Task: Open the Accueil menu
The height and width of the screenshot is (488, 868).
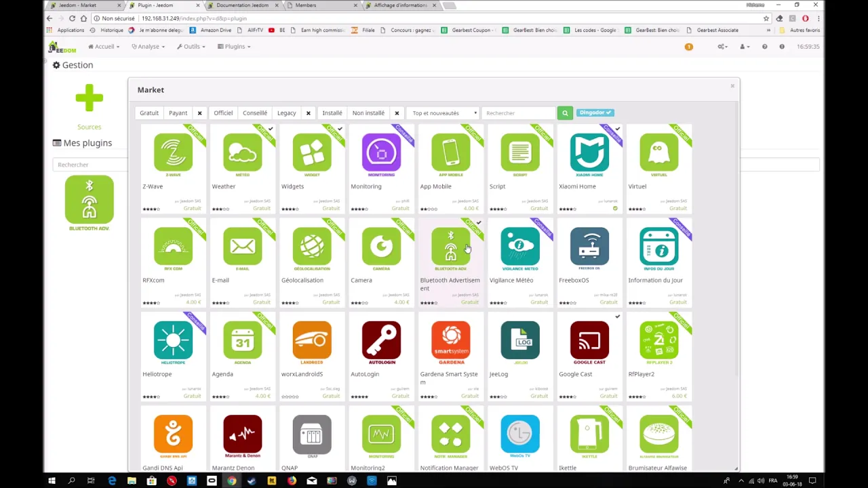Action: click(104, 47)
